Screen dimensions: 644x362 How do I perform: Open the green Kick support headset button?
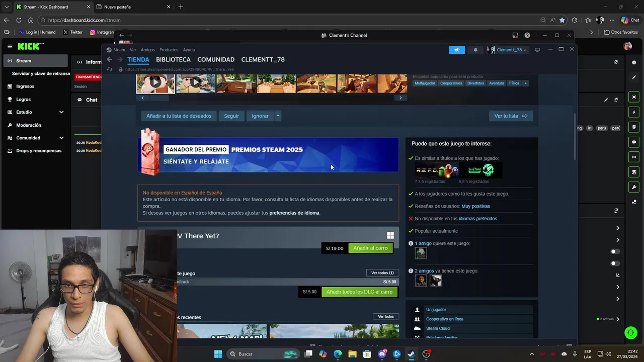pos(630,333)
